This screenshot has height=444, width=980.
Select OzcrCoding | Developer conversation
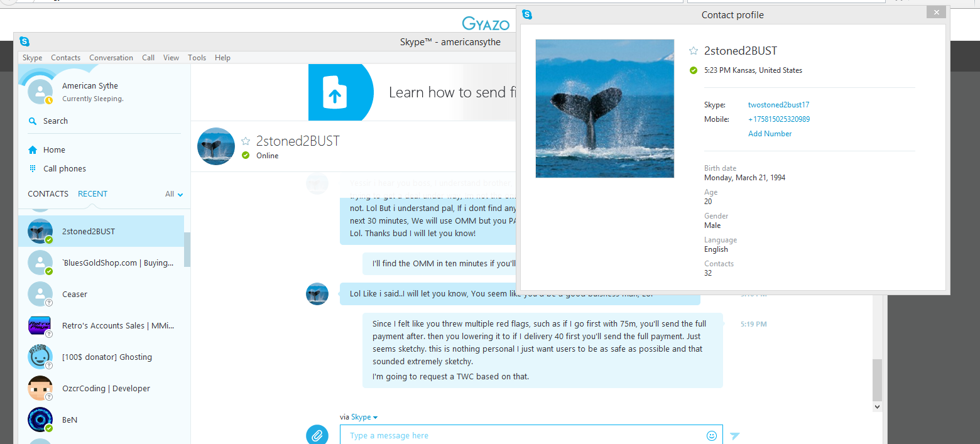[x=101, y=388]
